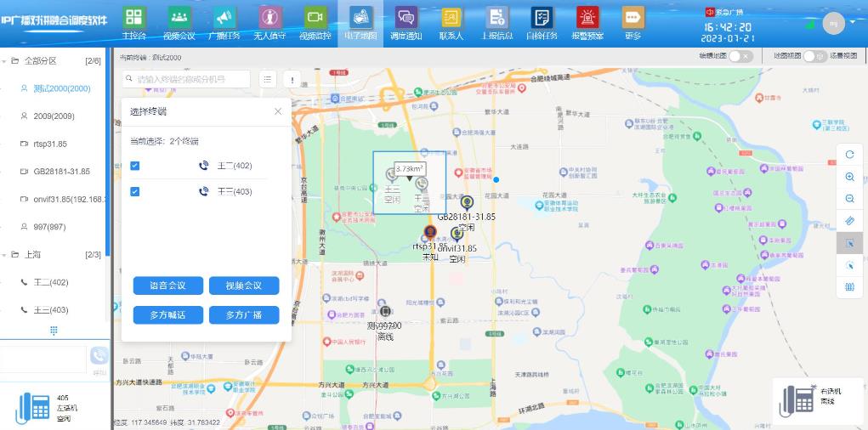Open the 更多 more menu

(633, 23)
